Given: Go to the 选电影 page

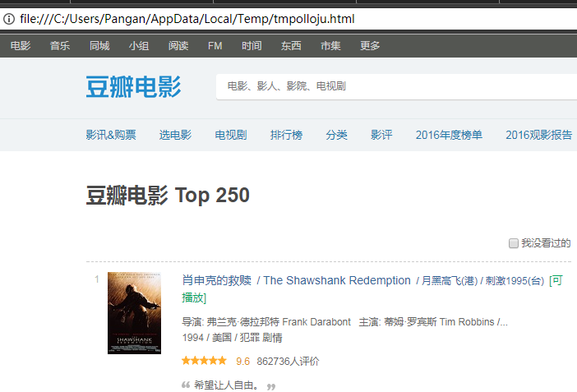Looking at the screenshot, I should [175, 135].
